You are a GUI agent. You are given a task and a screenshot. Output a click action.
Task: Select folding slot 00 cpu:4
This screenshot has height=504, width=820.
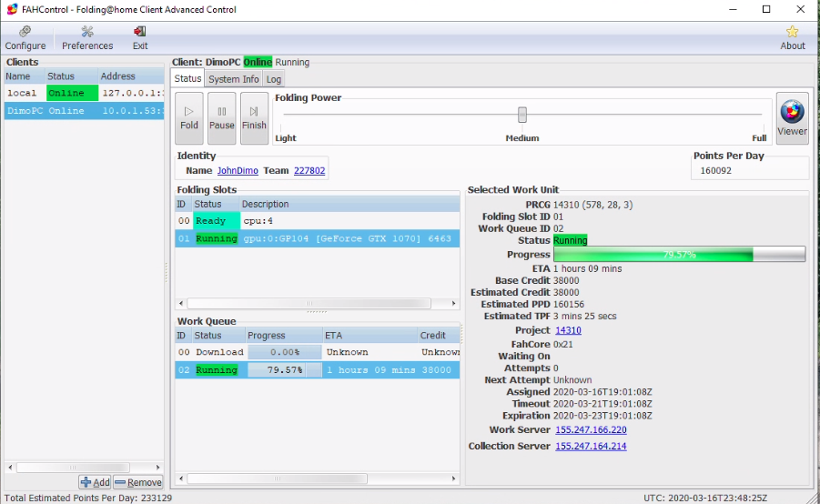[x=318, y=221]
